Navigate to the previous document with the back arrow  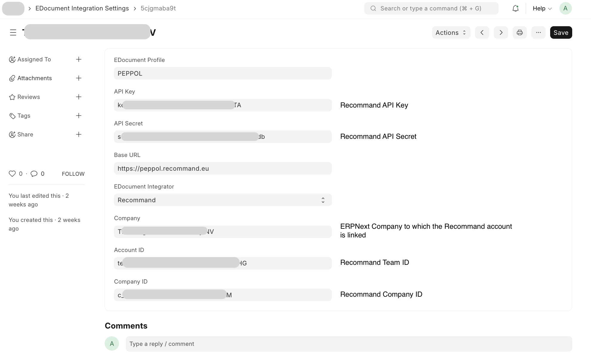(x=482, y=32)
